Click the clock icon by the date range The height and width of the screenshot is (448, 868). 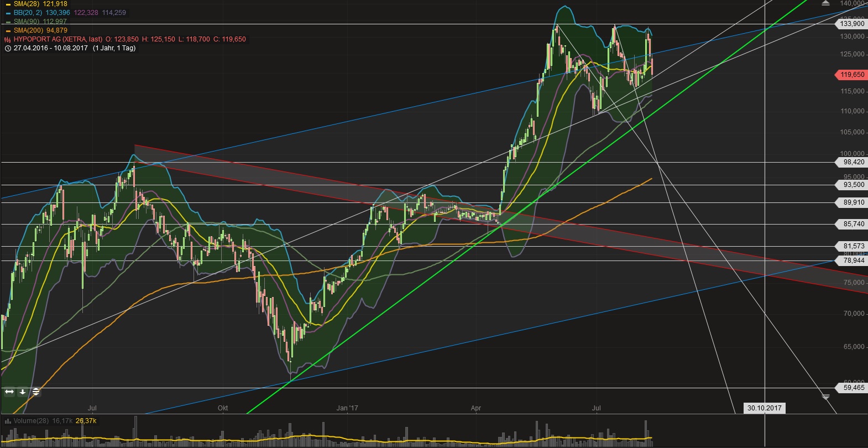[8, 48]
